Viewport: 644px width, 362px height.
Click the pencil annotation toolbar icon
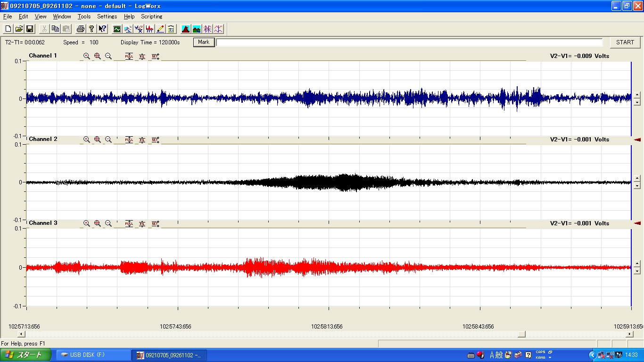(160, 29)
